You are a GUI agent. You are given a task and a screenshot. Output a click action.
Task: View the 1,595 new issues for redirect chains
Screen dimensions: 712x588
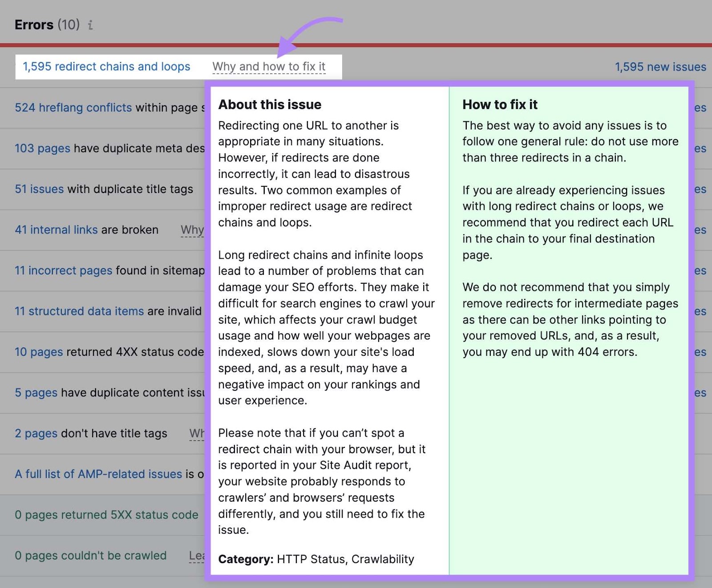[x=660, y=67]
